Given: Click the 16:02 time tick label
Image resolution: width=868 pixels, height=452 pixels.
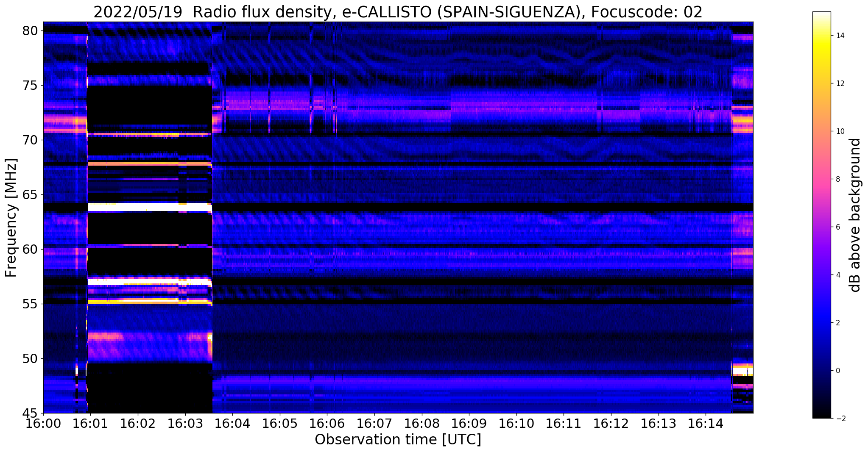Looking at the screenshot, I should pyautogui.click(x=138, y=423).
